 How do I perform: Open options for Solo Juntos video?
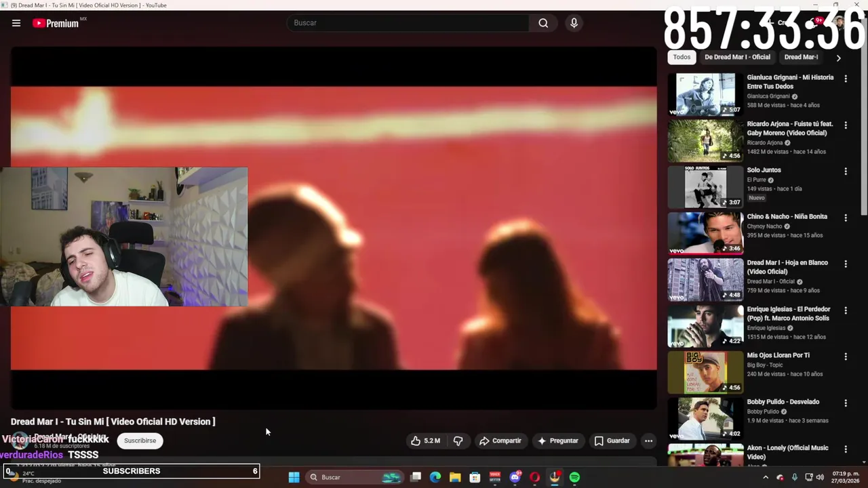(x=845, y=171)
